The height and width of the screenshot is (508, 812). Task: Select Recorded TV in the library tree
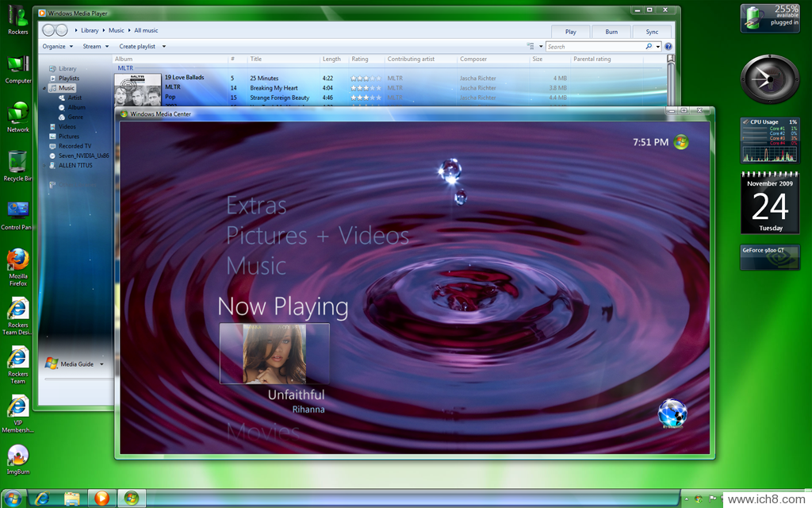pyautogui.click(x=75, y=146)
